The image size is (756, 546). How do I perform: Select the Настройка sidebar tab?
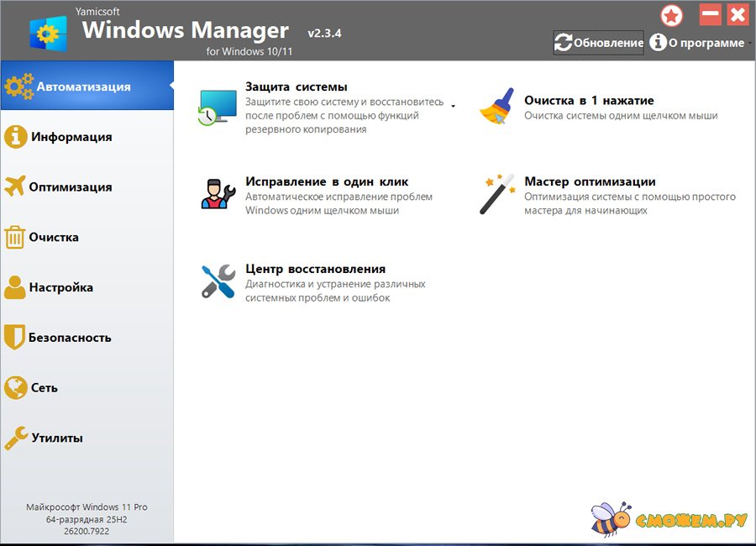60,287
